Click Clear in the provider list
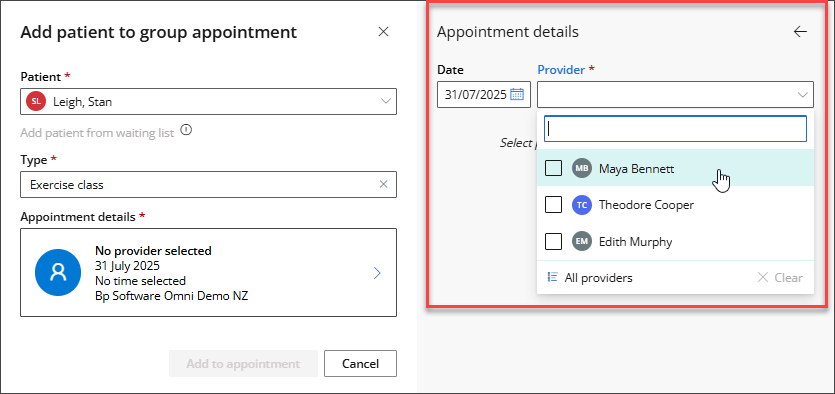This screenshot has height=394, width=835. tap(780, 277)
